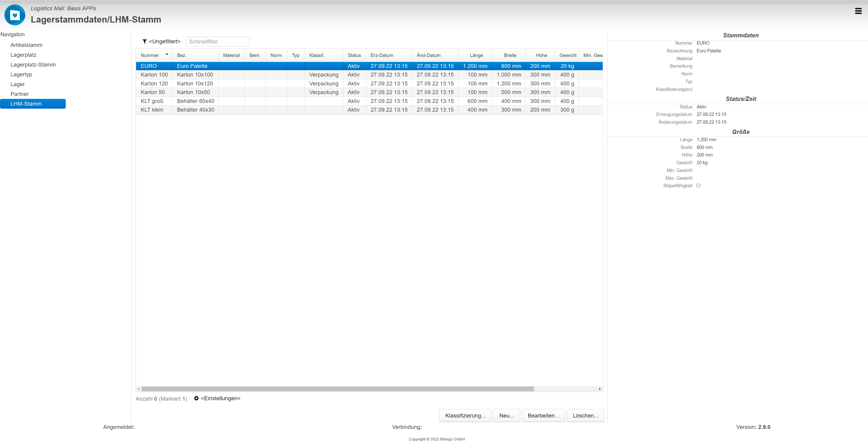868x443 pixels.
Task: Sort by the Gewicht column header
Action: coord(567,55)
